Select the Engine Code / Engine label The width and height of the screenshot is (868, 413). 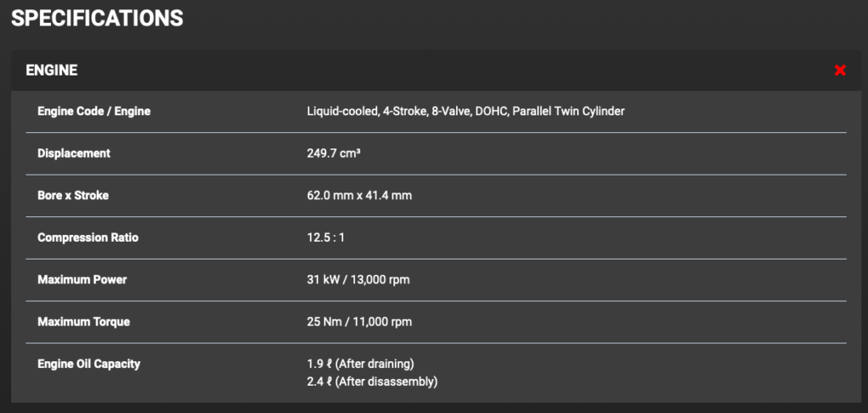(x=94, y=111)
